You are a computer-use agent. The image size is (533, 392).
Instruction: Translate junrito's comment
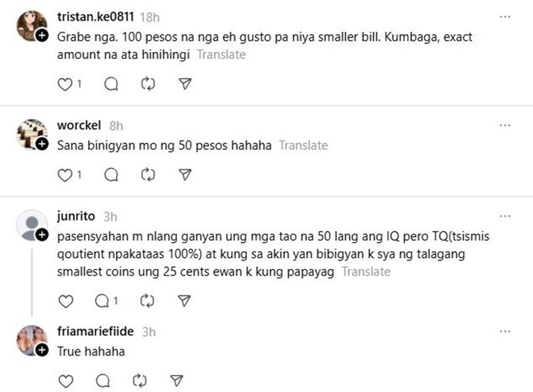(x=366, y=271)
